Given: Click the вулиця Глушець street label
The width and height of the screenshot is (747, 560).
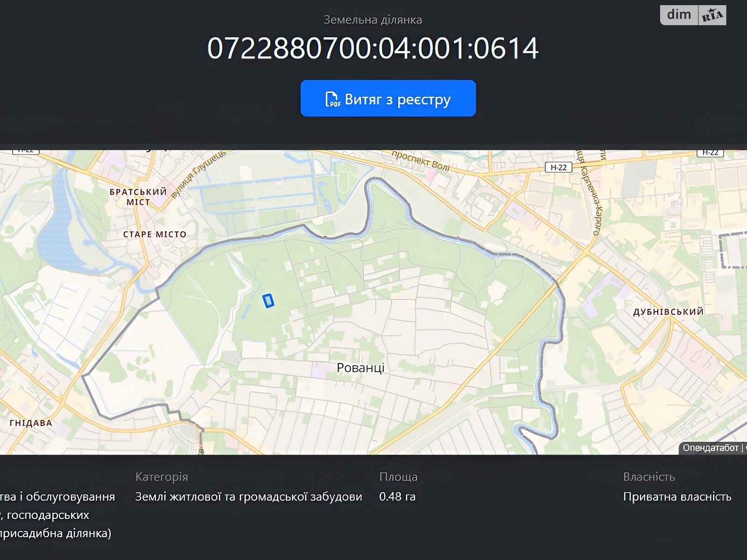Looking at the screenshot, I should click(x=198, y=174).
